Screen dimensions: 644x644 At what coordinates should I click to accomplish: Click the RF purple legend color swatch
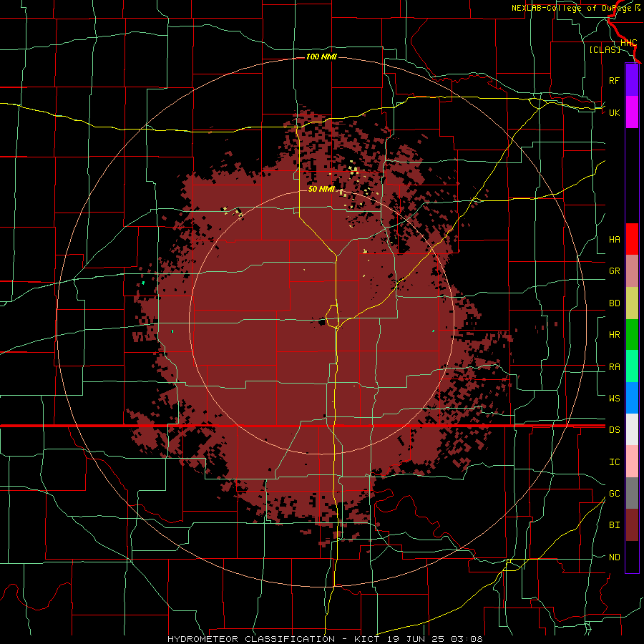(632, 80)
